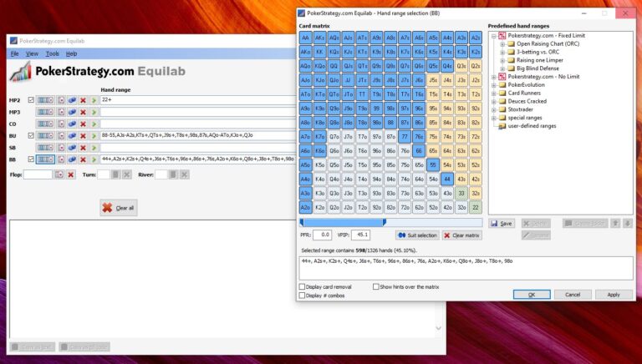Click red X delete icon in BU row
Image resolution: width=642 pixels, height=364 pixels.
[x=83, y=135]
